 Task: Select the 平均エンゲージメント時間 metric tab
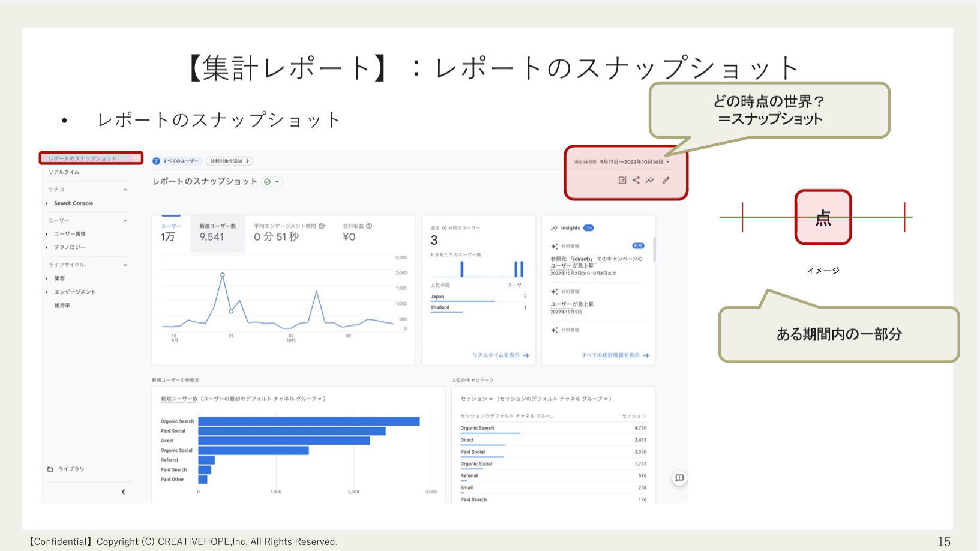(x=289, y=232)
